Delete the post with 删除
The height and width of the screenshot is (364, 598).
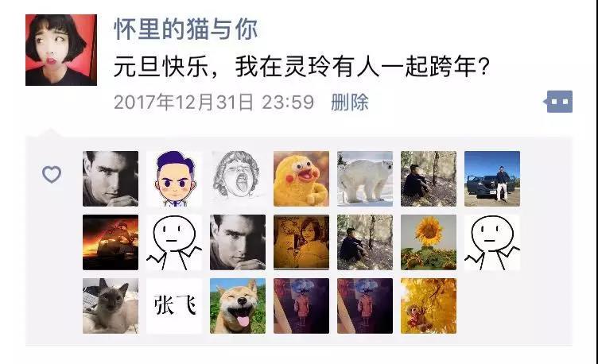pos(350,103)
